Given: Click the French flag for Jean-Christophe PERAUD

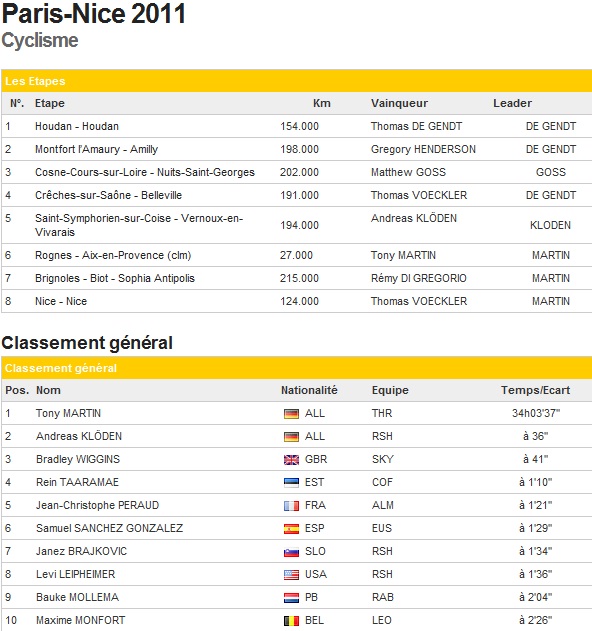Looking at the screenshot, I should [291, 505].
